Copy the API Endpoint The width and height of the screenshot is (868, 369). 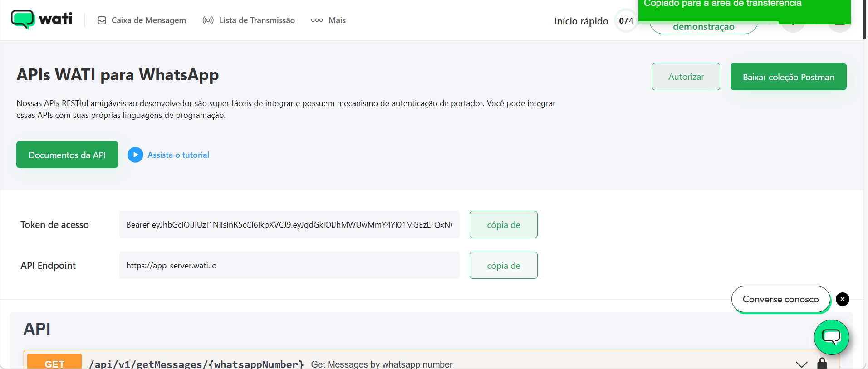pos(503,265)
